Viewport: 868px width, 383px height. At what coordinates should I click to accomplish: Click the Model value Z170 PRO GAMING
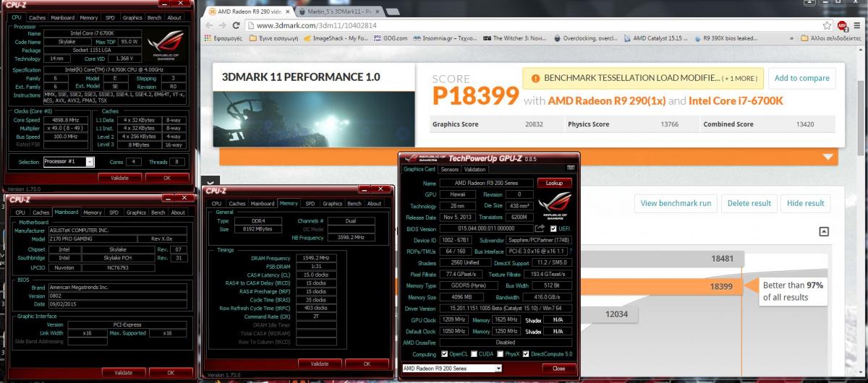(x=94, y=238)
